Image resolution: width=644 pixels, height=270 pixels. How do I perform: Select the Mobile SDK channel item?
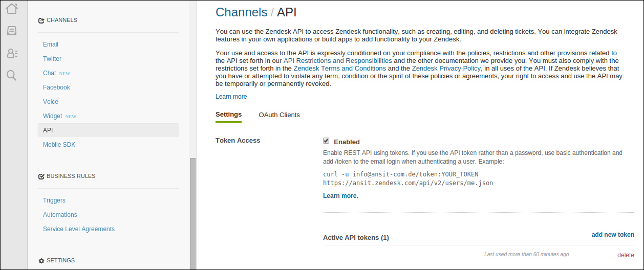click(x=59, y=145)
